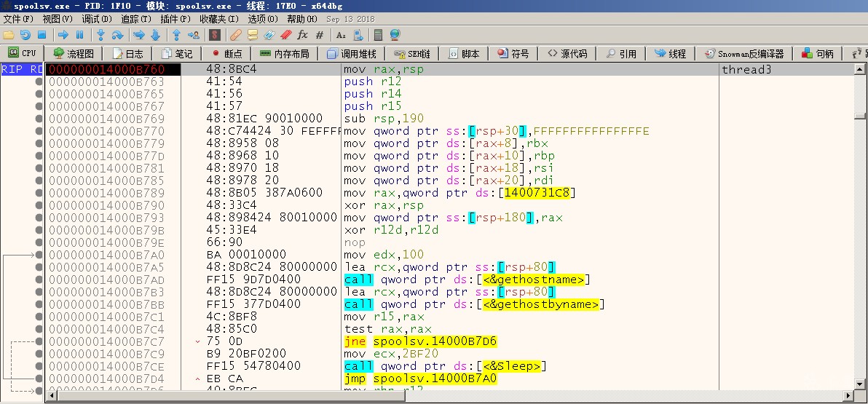The height and width of the screenshot is (404, 868).
Task: Switch to the 断点 breakpoints tab
Action: pos(227,54)
